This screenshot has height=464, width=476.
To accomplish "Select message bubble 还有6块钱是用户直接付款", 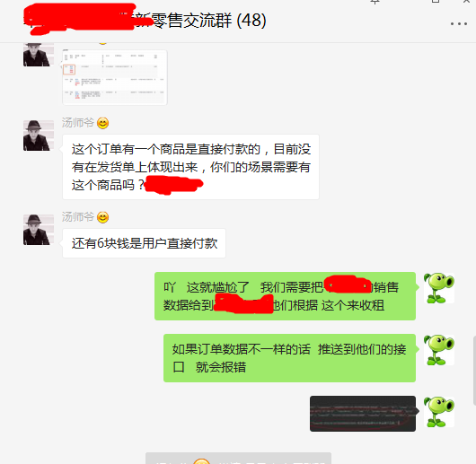I will click(x=144, y=243).
